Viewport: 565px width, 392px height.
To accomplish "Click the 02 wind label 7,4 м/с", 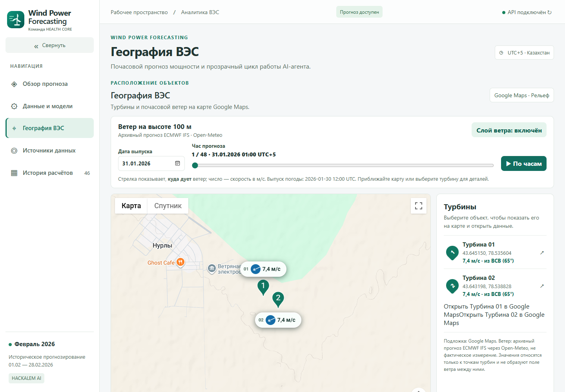I will coord(278,320).
